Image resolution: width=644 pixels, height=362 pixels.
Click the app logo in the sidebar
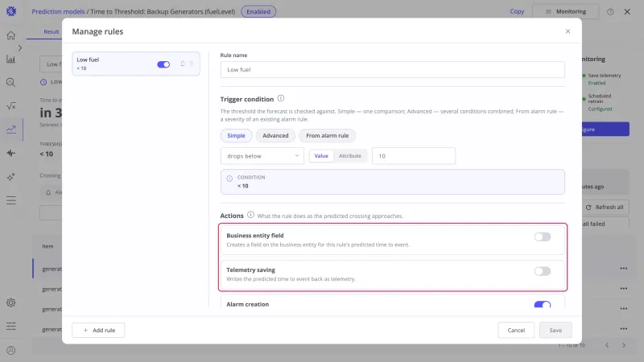[11, 11]
